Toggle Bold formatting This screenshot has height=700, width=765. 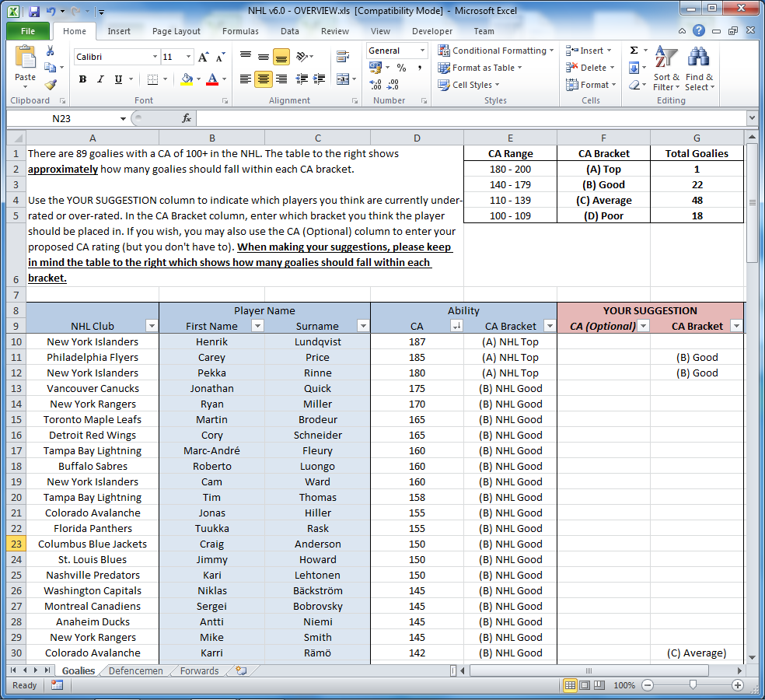(x=83, y=79)
